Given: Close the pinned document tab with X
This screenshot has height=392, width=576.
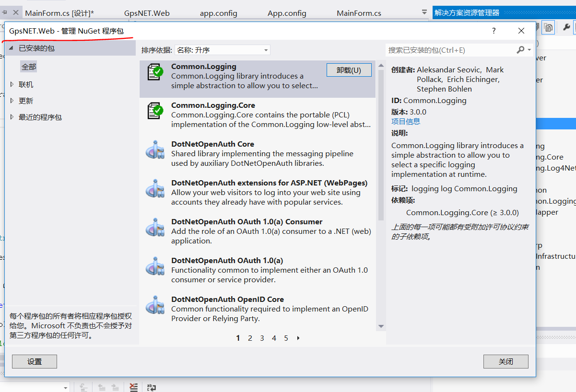Looking at the screenshot, I should pos(16,12).
